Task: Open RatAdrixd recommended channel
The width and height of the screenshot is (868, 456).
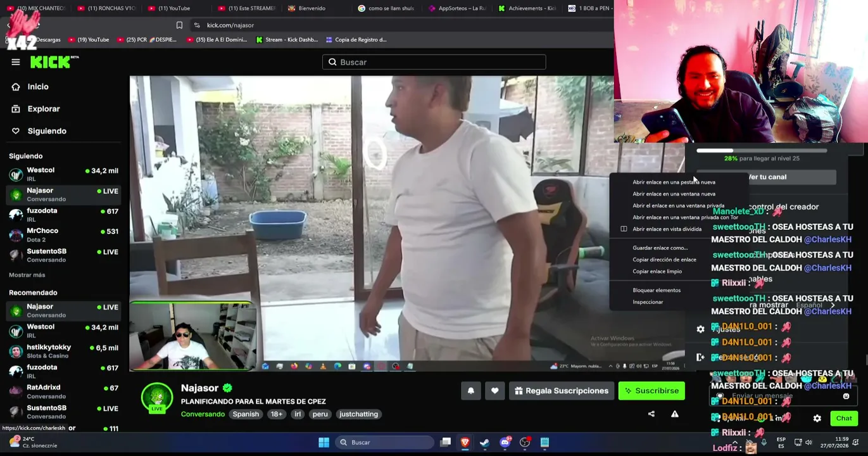Action: pos(63,391)
